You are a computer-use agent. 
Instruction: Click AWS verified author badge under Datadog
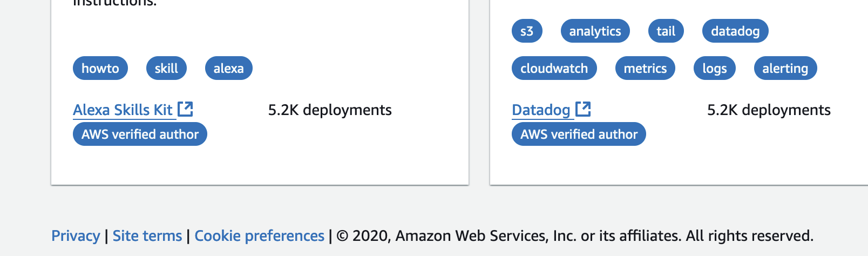(x=579, y=134)
